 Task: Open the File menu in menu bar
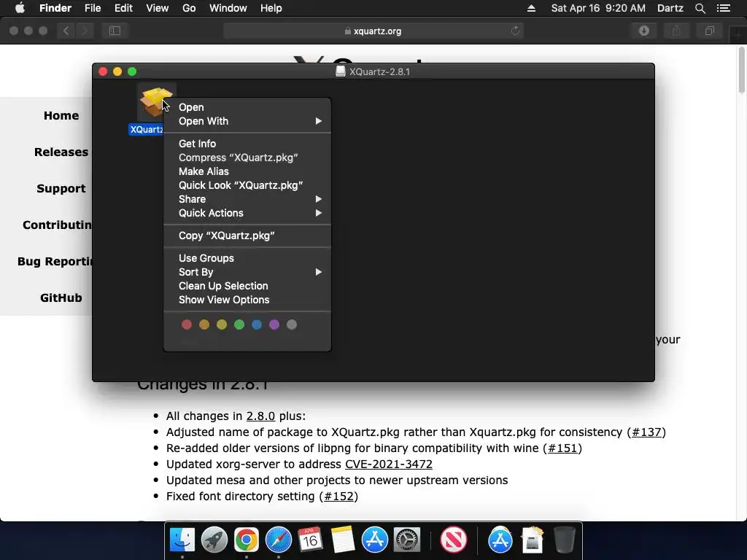(93, 8)
